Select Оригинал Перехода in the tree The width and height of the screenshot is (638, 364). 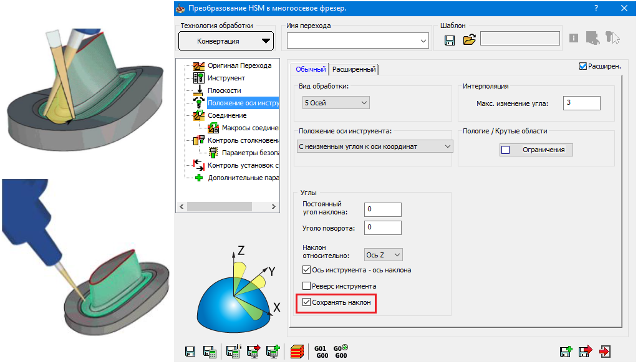tap(239, 65)
